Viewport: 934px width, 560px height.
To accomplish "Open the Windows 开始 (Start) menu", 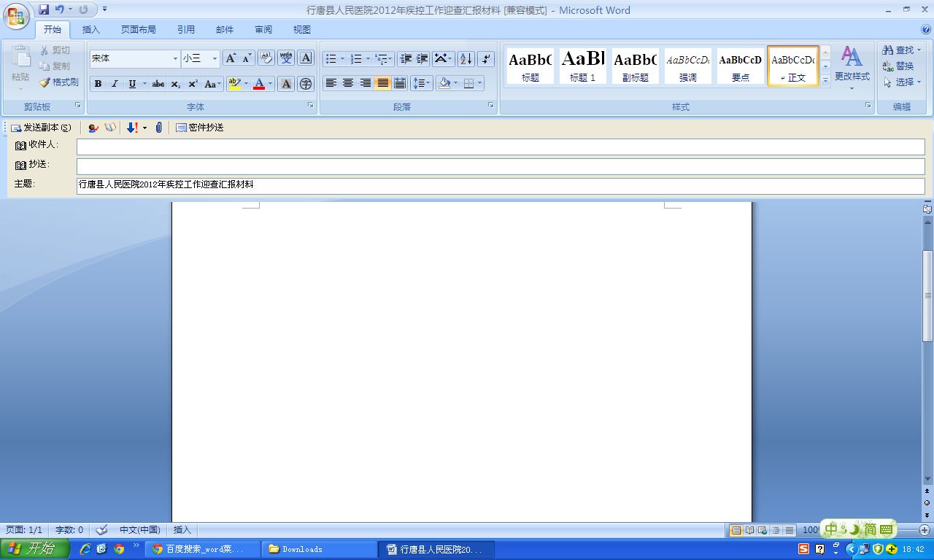I will pyautogui.click(x=35, y=549).
